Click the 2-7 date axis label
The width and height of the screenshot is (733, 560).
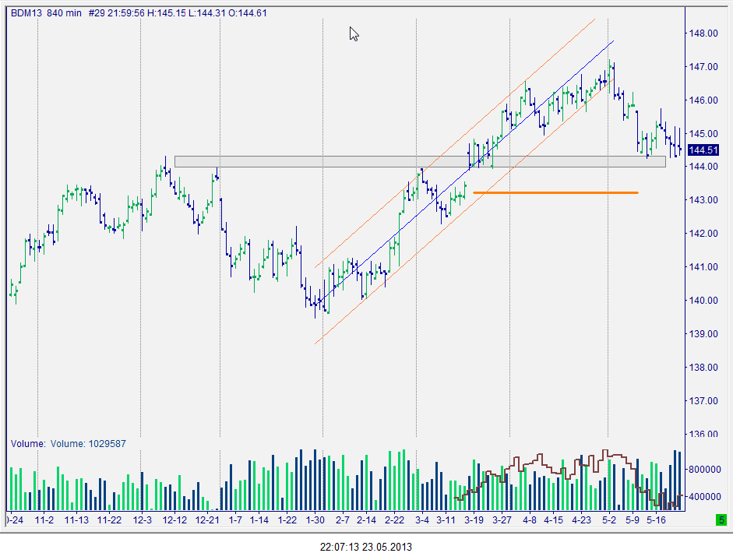coord(343,519)
